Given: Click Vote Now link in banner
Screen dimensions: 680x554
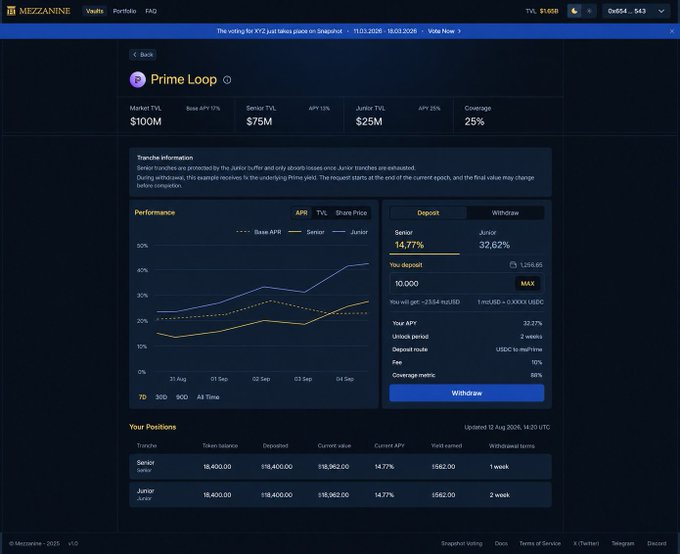Looking at the screenshot, I should pos(444,31).
